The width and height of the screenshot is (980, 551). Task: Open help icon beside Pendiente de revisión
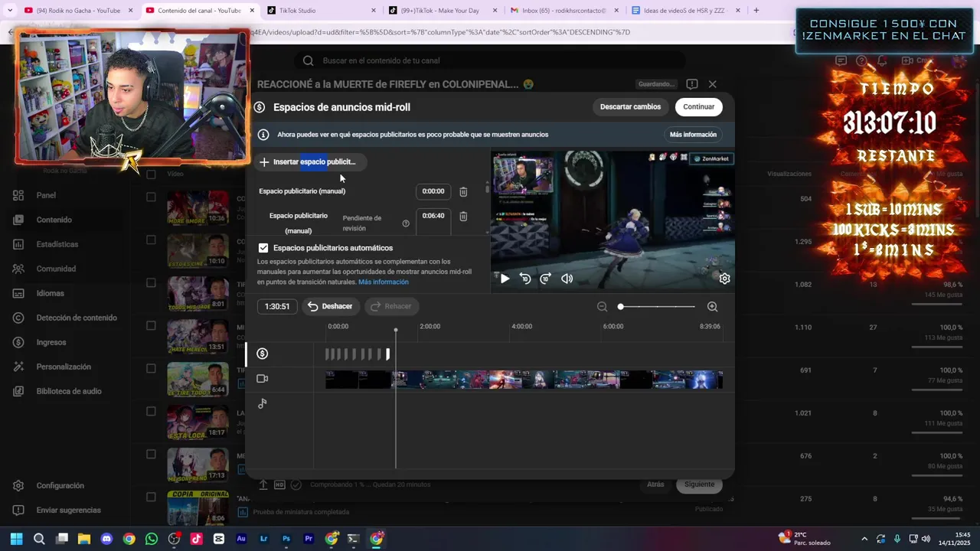coord(406,223)
